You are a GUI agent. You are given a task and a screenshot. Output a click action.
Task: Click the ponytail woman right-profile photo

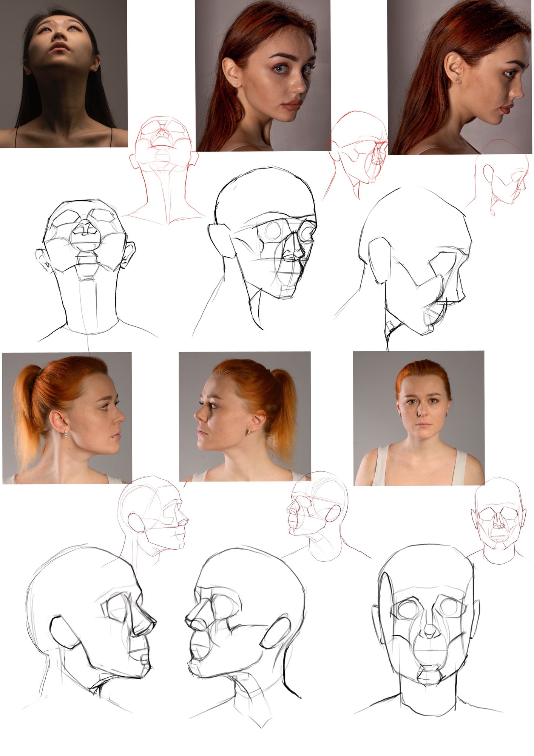67,418
